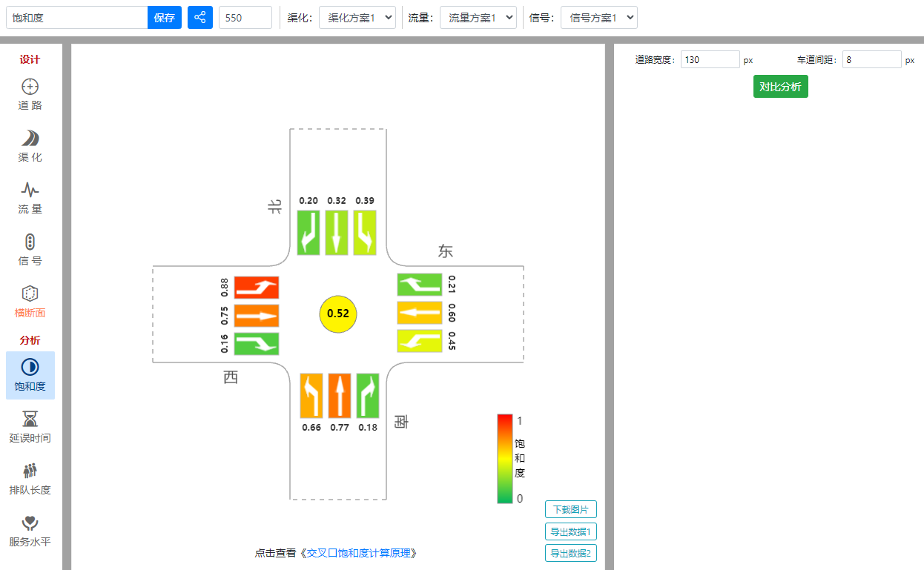Click north approach straight lane arrow 0.32
The width and height of the screenshot is (924, 570).
coord(337,233)
